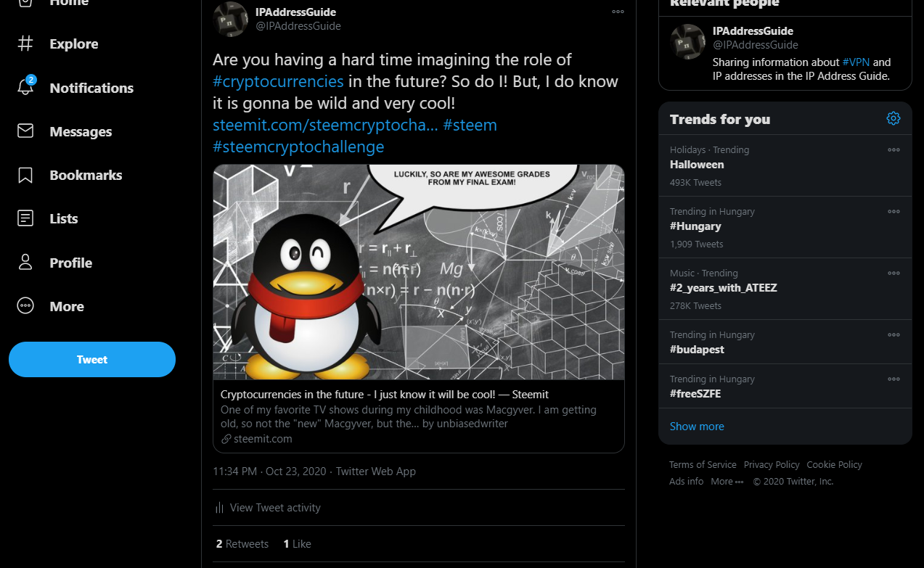Open Trends settings gear icon

894,118
